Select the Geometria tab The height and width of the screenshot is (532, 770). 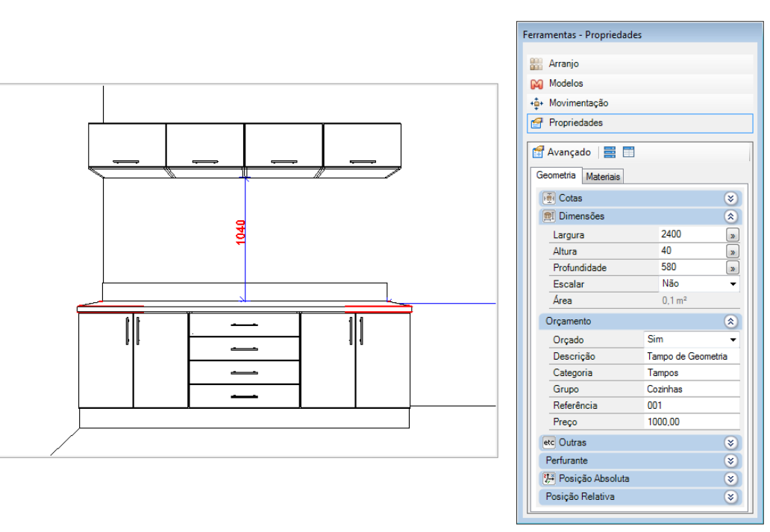tap(556, 175)
